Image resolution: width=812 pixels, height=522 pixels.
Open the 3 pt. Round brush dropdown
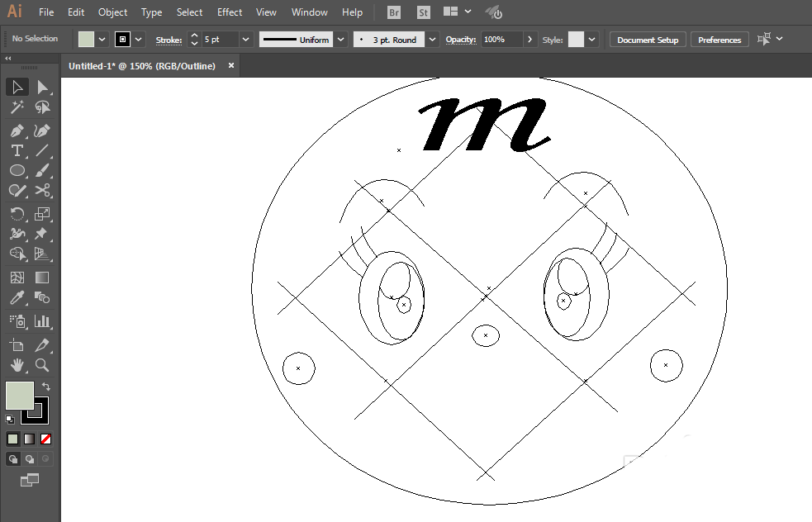click(x=434, y=40)
